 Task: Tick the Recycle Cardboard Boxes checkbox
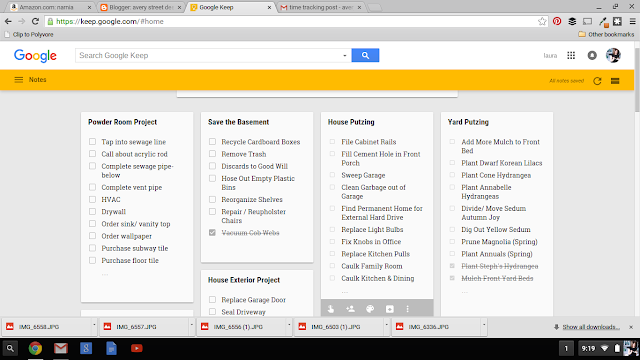pos(212,142)
